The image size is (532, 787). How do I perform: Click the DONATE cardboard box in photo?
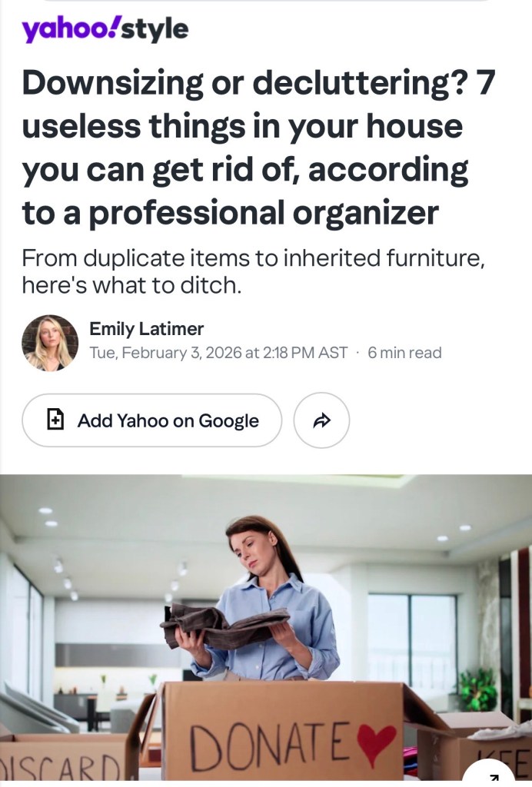click(284, 734)
